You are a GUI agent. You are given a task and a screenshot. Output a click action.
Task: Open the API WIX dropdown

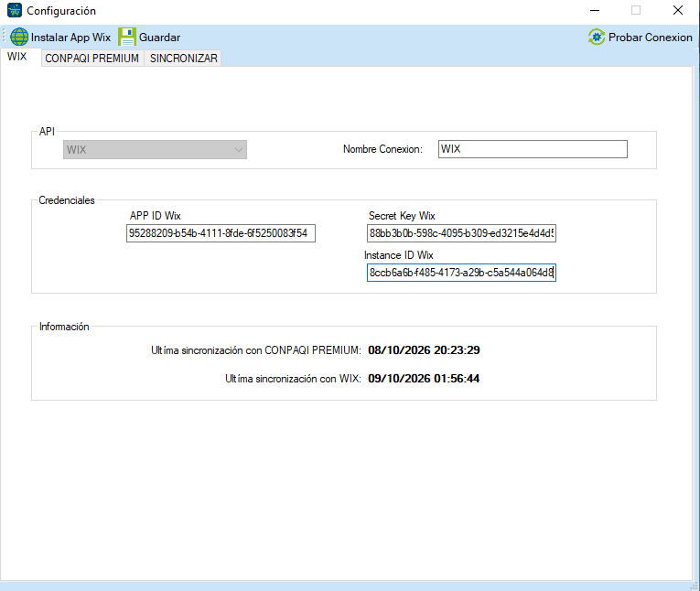(x=155, y=149)
